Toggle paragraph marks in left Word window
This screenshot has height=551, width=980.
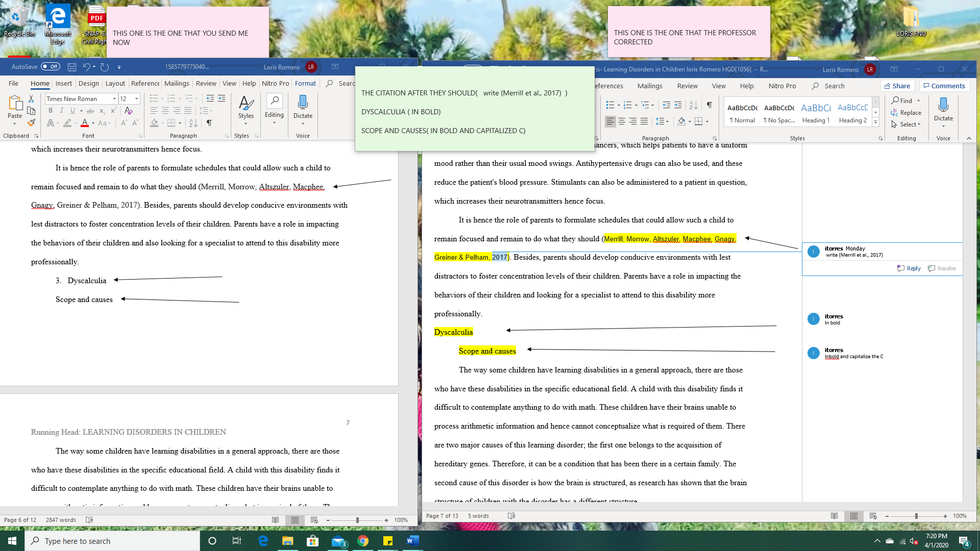click(x=209, y=123)
